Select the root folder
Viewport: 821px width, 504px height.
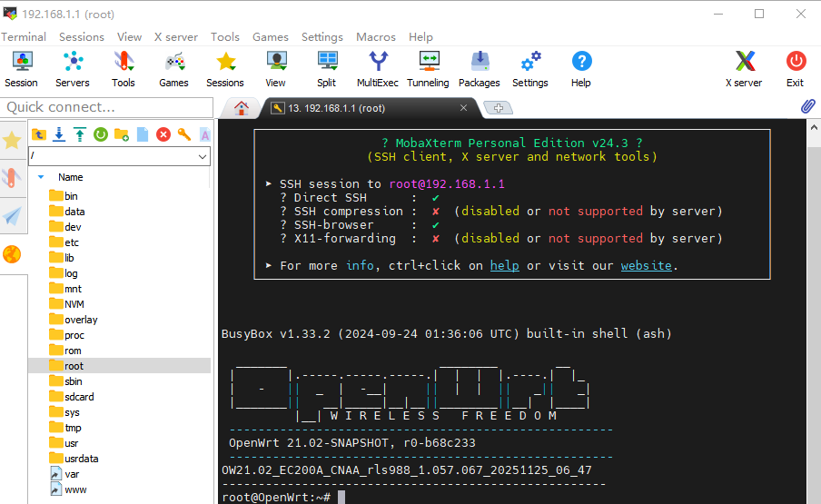[120, 366]
